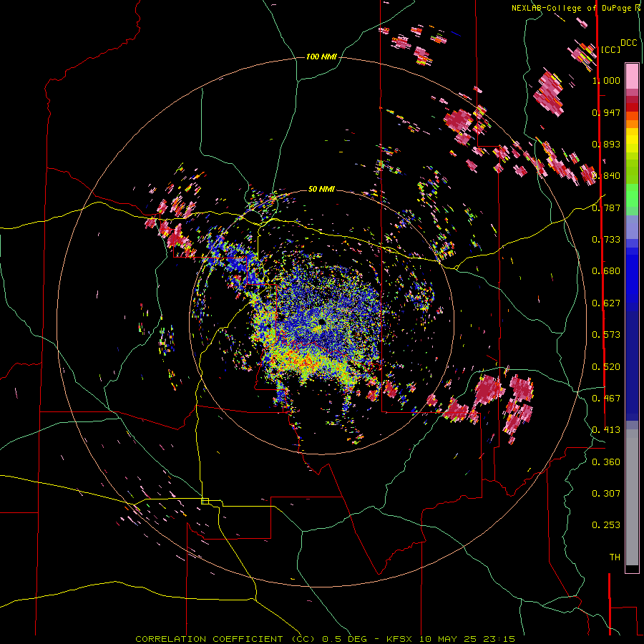Click the 50 NMI range ring label
Viewport: 644px width, 644px height.
pos(321,189)
